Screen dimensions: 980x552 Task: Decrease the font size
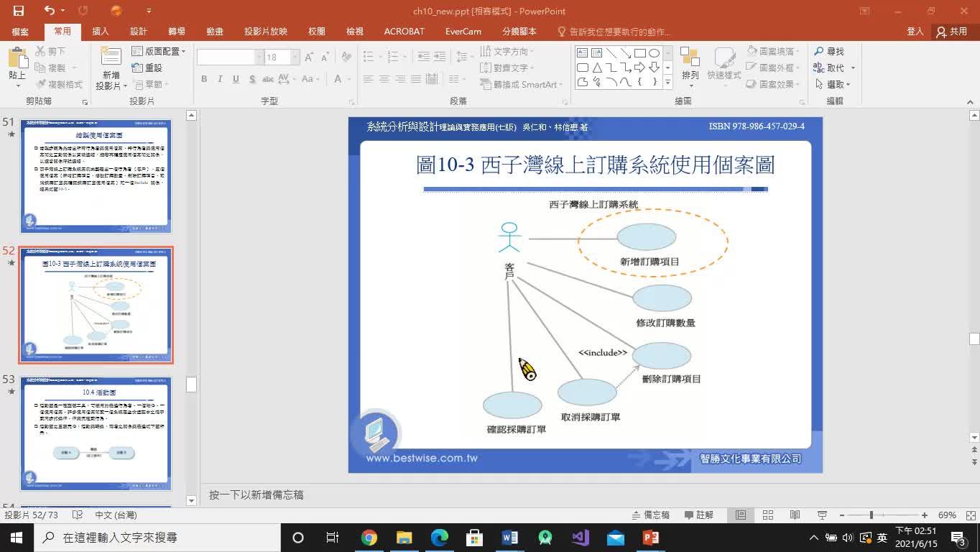325,57
